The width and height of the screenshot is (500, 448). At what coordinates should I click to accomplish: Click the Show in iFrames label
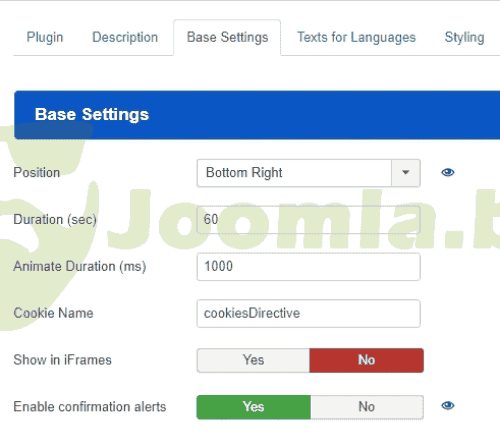pyautogui.click(x=62, y=360)
